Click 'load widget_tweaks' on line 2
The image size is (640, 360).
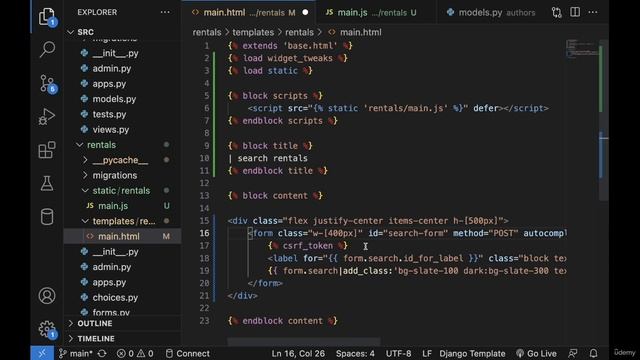coord(288,58)
